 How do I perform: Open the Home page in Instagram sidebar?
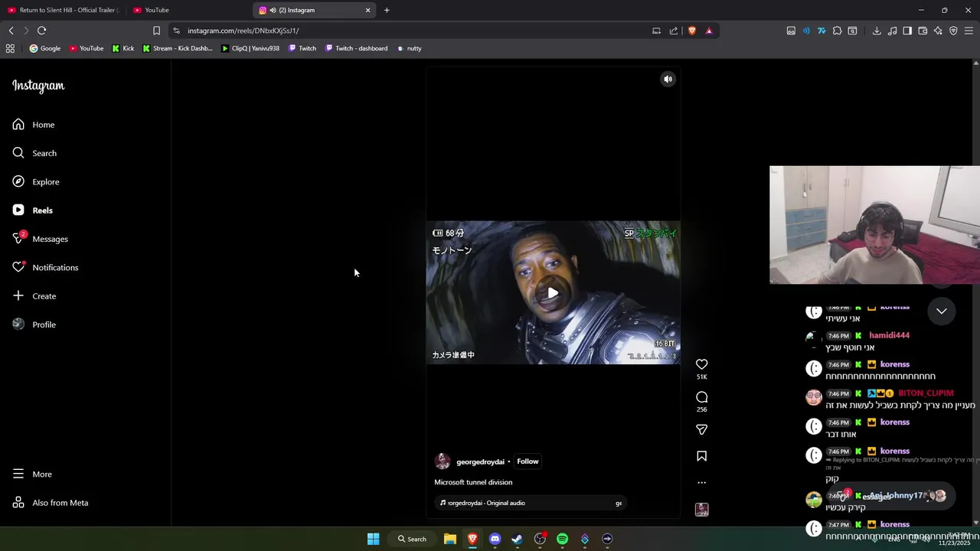coord(34,125)
